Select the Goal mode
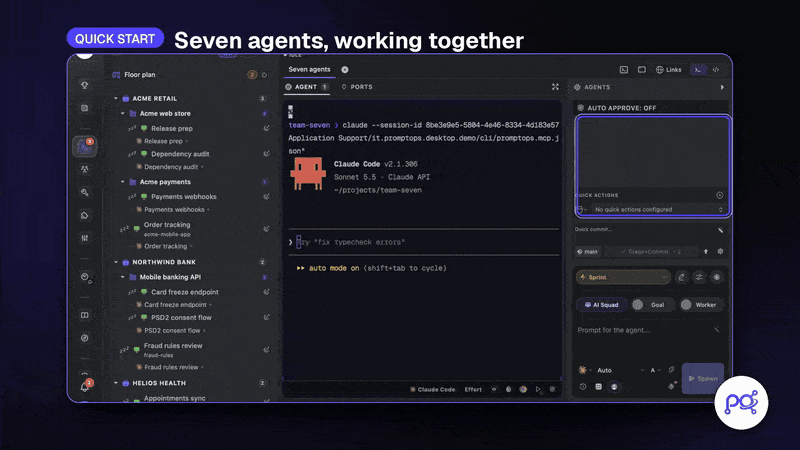800x450 pixels. [x=653, y=305]
